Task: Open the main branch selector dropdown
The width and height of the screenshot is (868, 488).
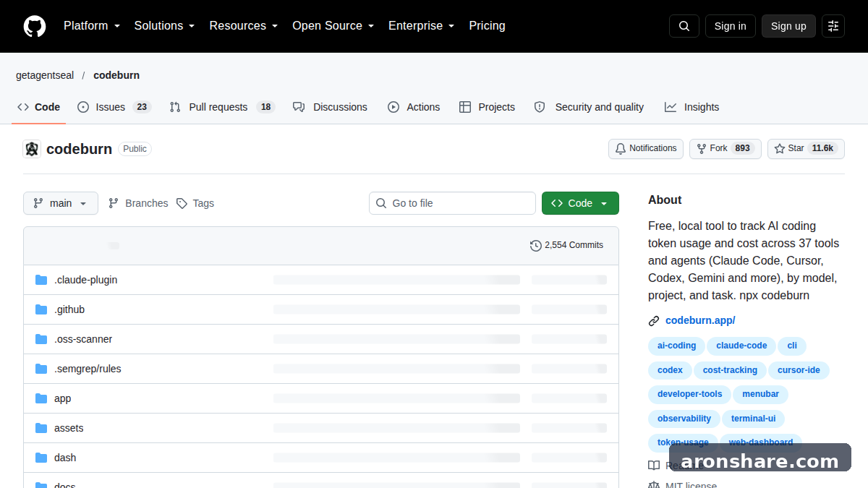Action: (x=61, y=203)
